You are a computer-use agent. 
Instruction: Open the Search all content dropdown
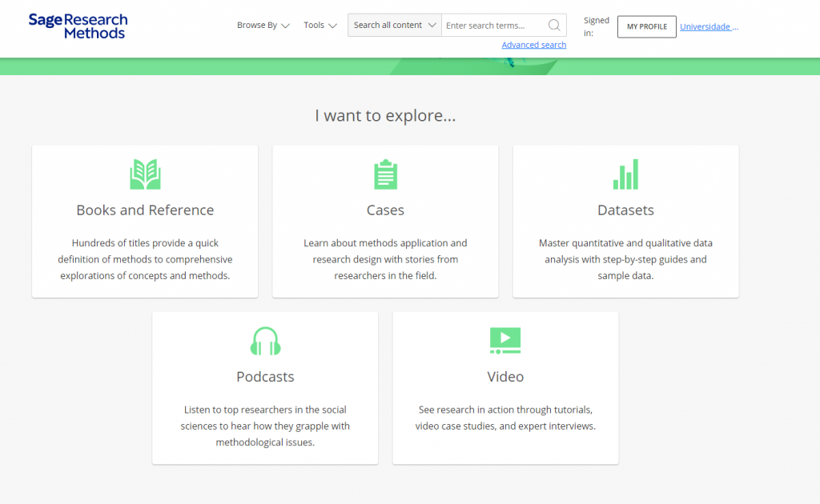pos(395,26)
